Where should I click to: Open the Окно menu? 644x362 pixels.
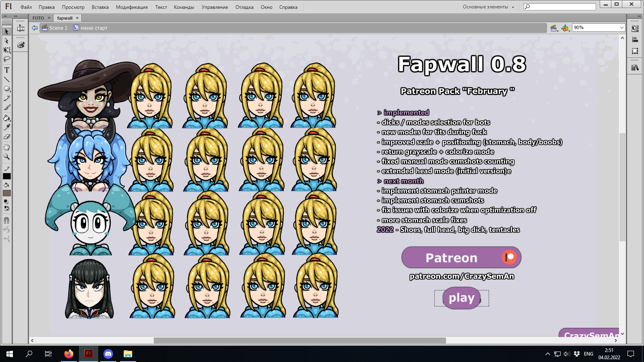(266, 7)
